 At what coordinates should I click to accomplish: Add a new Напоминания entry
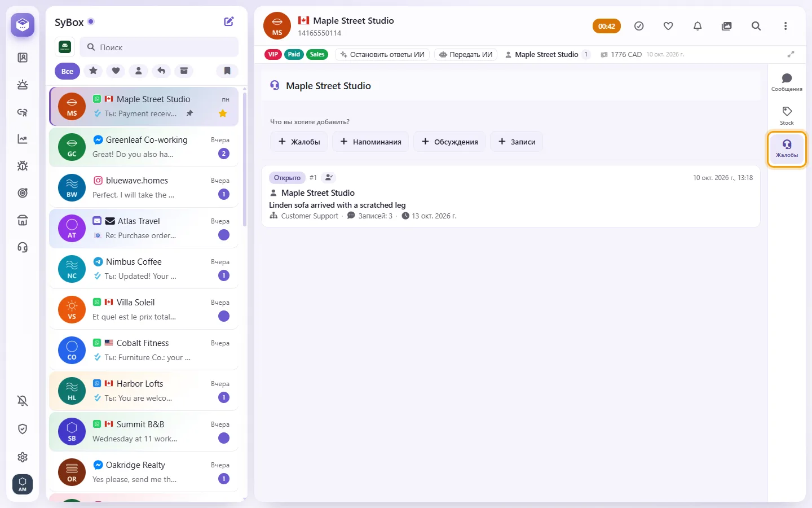coord(371,142)
